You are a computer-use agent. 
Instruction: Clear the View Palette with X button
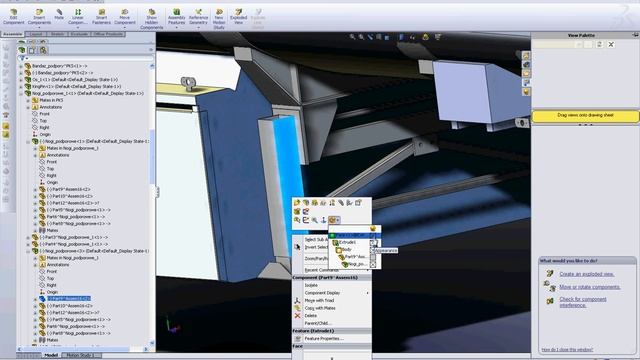[x=611, y=44]
